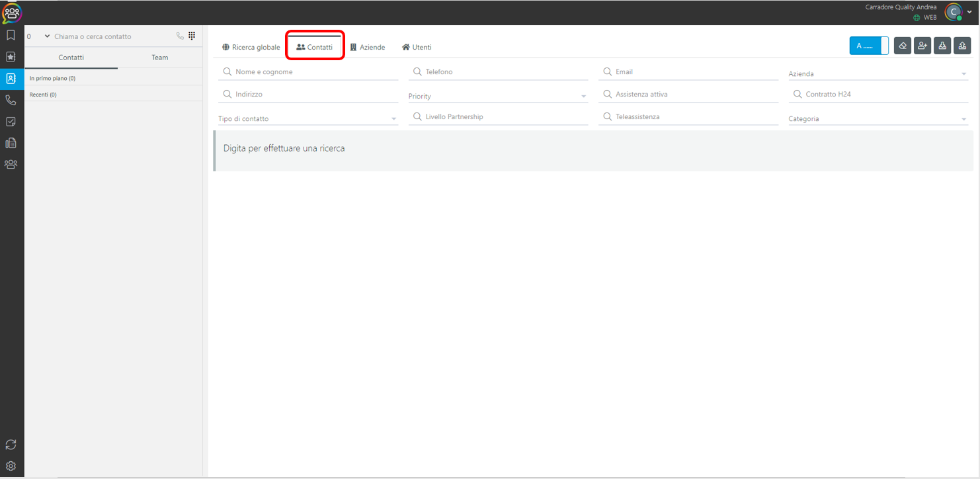
Task: Open the Priority dropdown
Action: click(x=498, y=97)
